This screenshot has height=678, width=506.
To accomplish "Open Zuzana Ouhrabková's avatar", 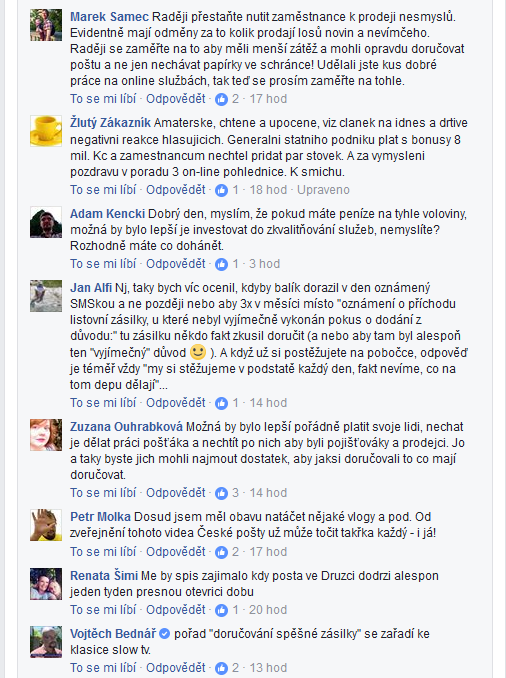I will point(46,435).
